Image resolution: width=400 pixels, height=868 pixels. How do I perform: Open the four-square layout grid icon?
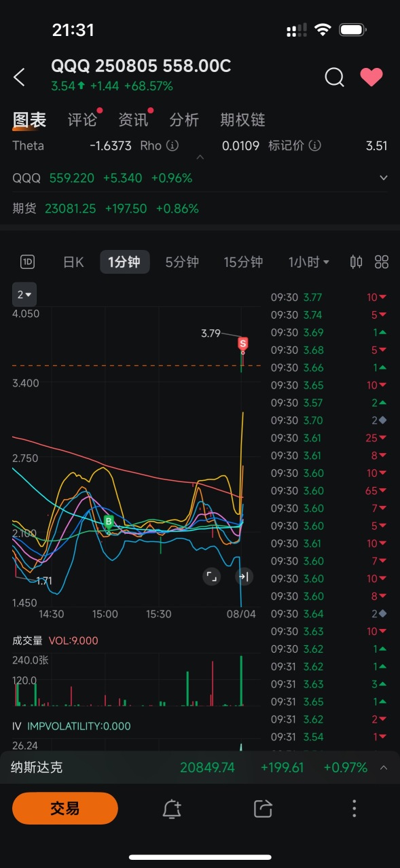(382, 262)
